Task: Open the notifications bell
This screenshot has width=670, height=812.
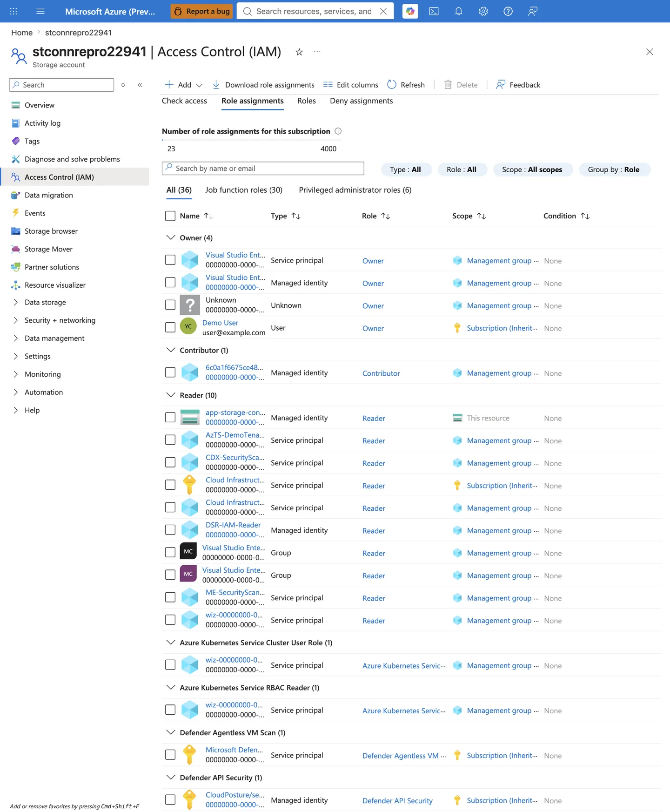Action: point(458,11)
